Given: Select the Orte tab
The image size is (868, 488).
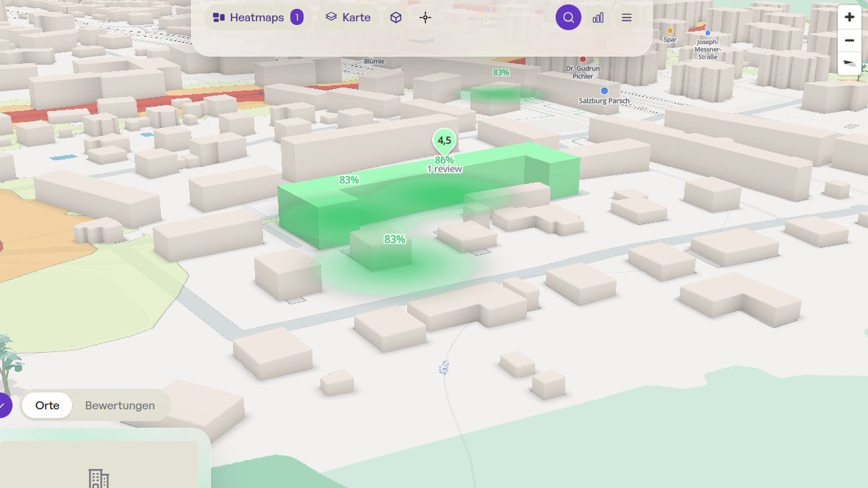Looking at the screenshot, I should pos(47,406).
